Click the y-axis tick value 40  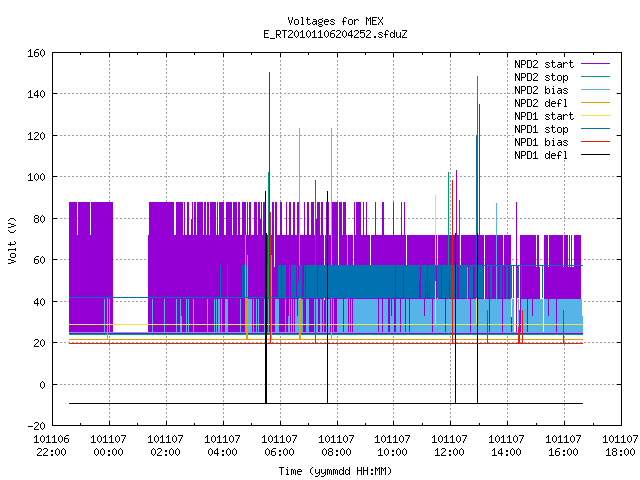(x=40, y=302)
